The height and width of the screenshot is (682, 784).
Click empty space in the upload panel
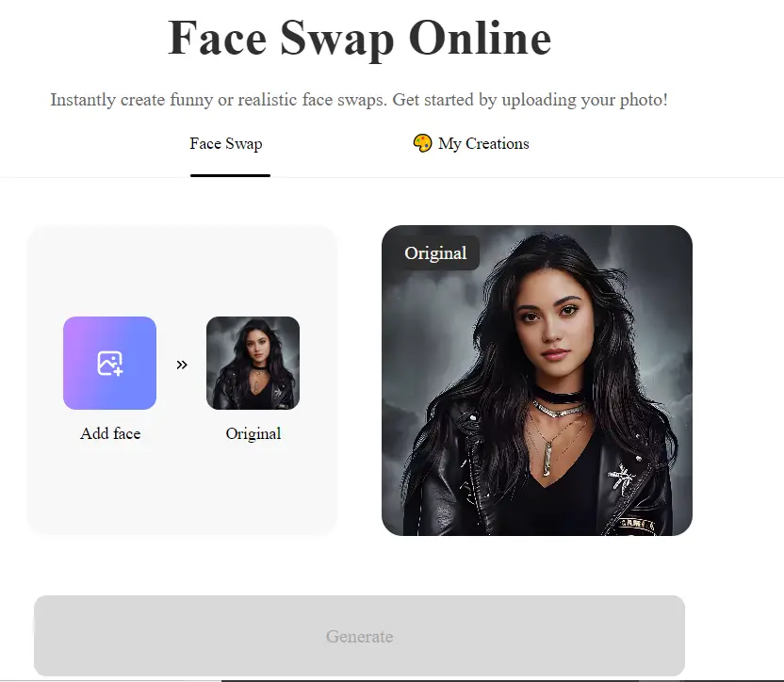[182, 270]
